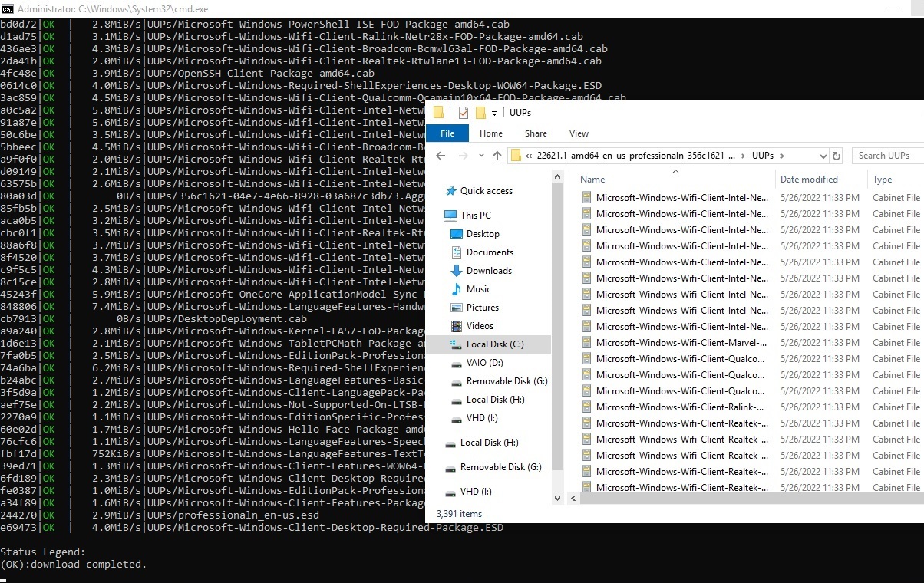Viewport: 924px width, 583px height.
Task: Select the Microsoft-Windows-Wifi-Client-Marvel file name
Action: pyautogui.click(x=681, y=343)
